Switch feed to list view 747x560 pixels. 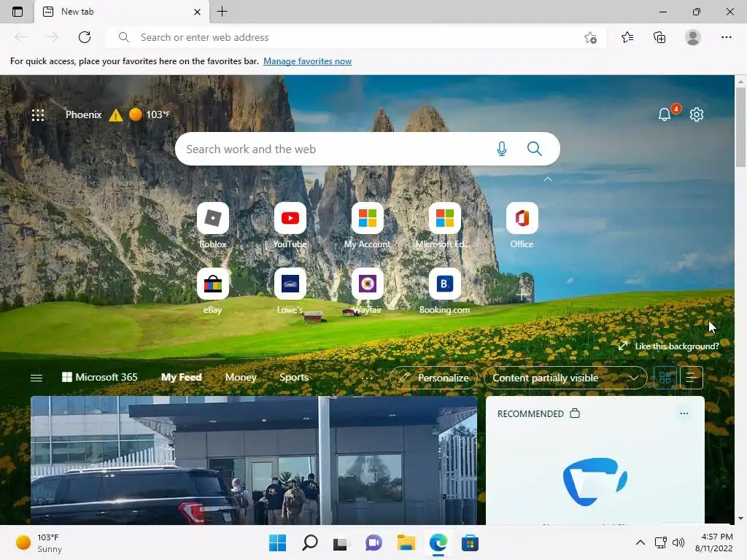click(x=692, y=378)
